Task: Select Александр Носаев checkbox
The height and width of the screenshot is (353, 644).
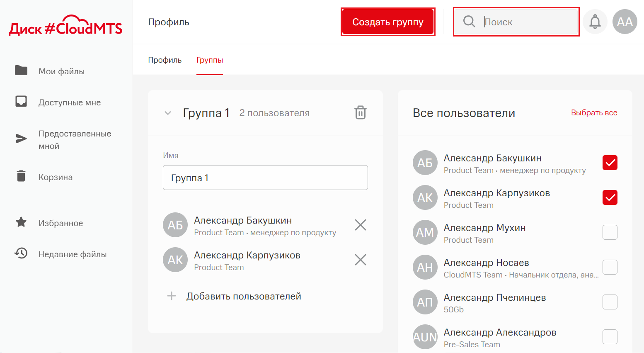Action: click(610, 267)
